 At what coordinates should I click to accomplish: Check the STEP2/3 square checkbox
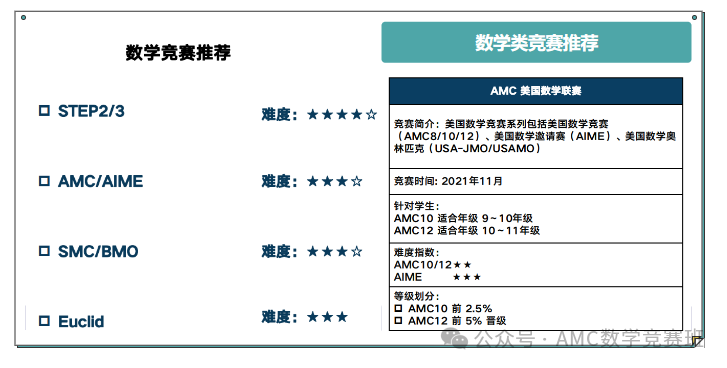pyautogui.click(x=44, y=111)
